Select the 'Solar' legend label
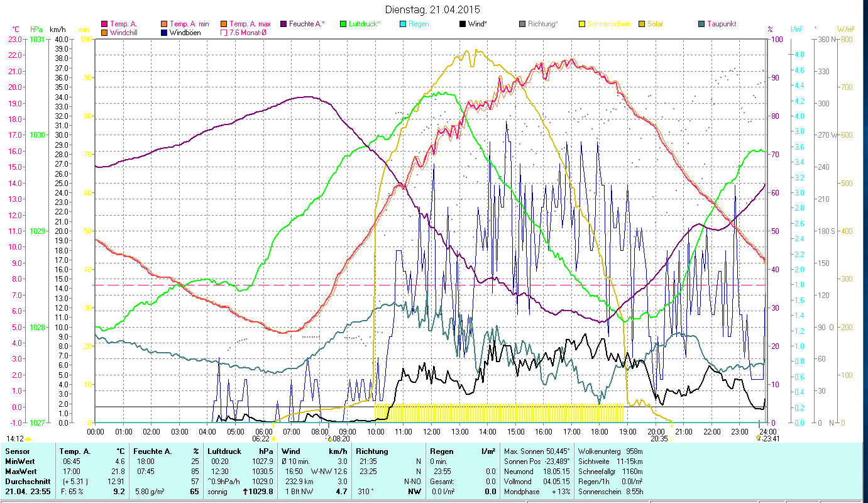This screenshot has width=868, height=503. [655, 24]
